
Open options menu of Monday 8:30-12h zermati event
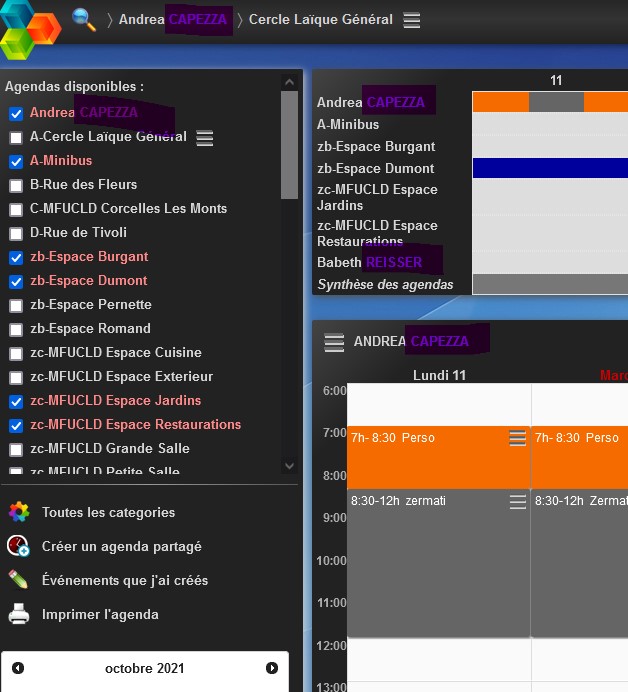coord(517,502)
